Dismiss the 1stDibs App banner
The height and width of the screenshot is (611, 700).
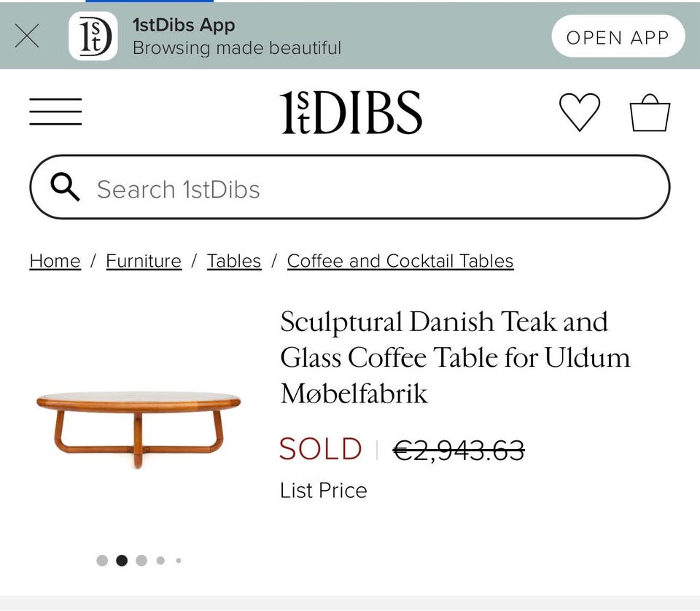27,36
